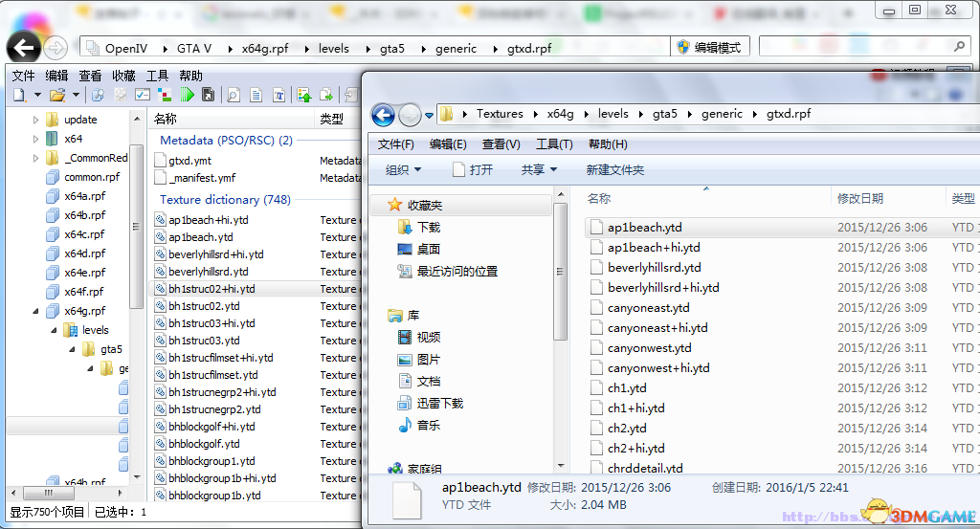
Task: Open the 组织 dropdown in Explorer toolbar
Action: (403, 170)
